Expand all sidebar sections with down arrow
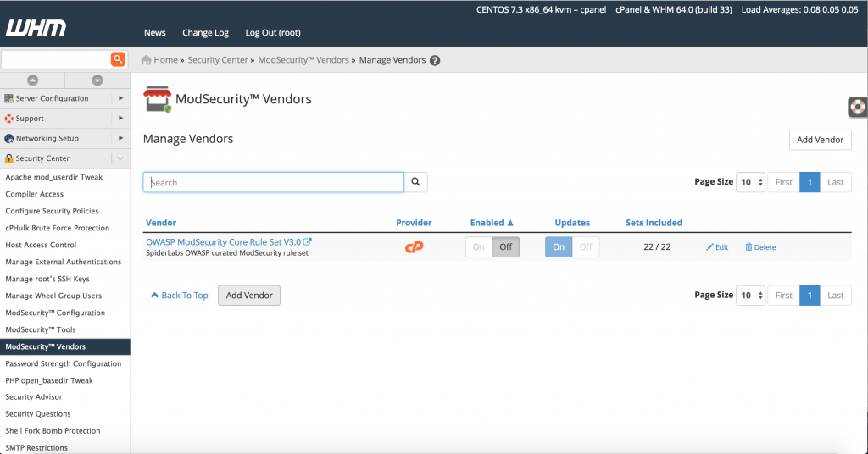The image size is (868, 454). pos(97,80)
